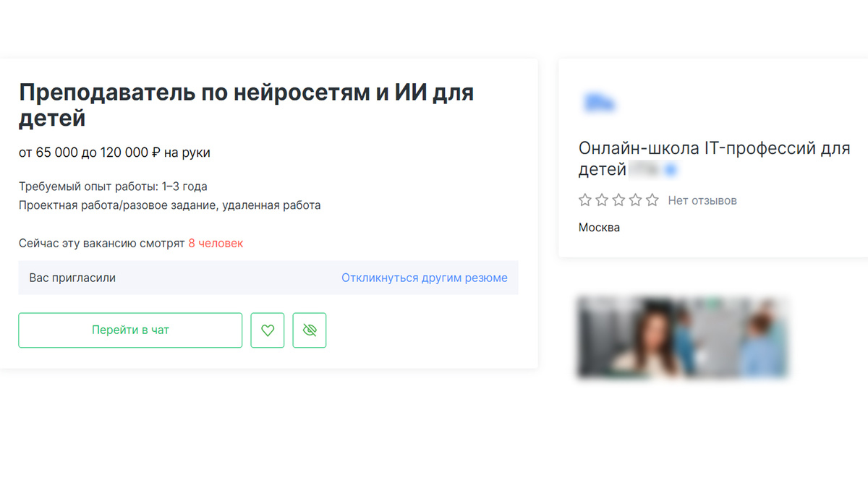Viewport: 868px width, 488px height.
Task: Click Откликнуться другим резюме
Action: pyautogui.click(x=425, y=278)
